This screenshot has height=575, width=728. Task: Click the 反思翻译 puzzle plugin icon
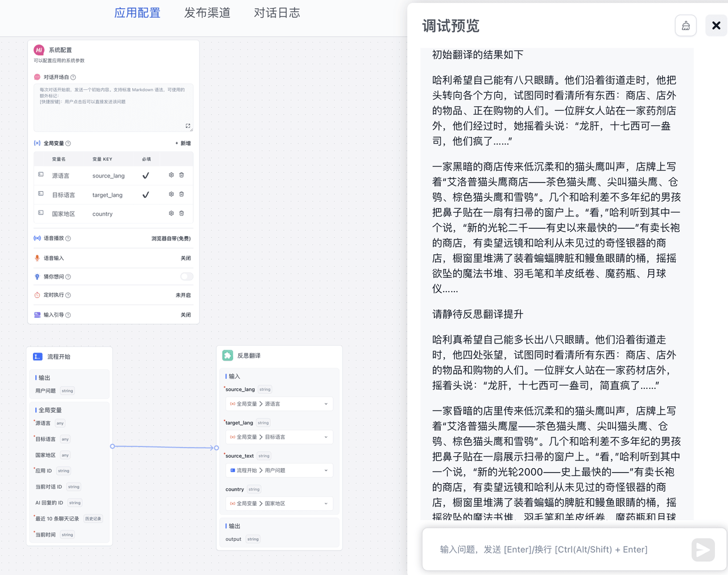[x=227, y=355]
